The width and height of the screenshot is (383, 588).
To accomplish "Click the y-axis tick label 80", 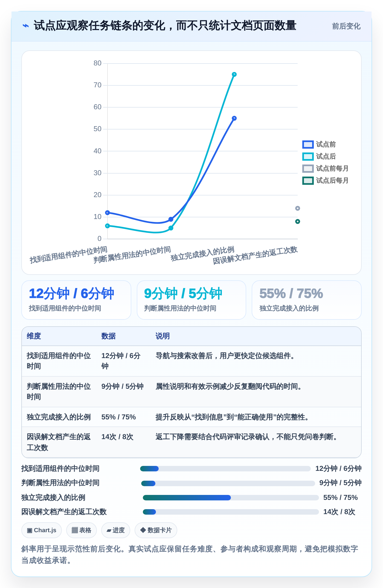I will [97, 63].
